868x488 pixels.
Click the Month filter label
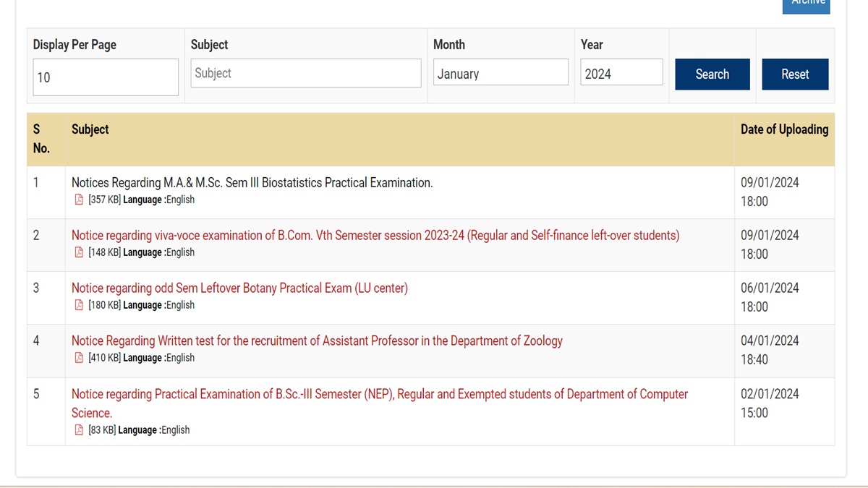click(x=449, y=45)
